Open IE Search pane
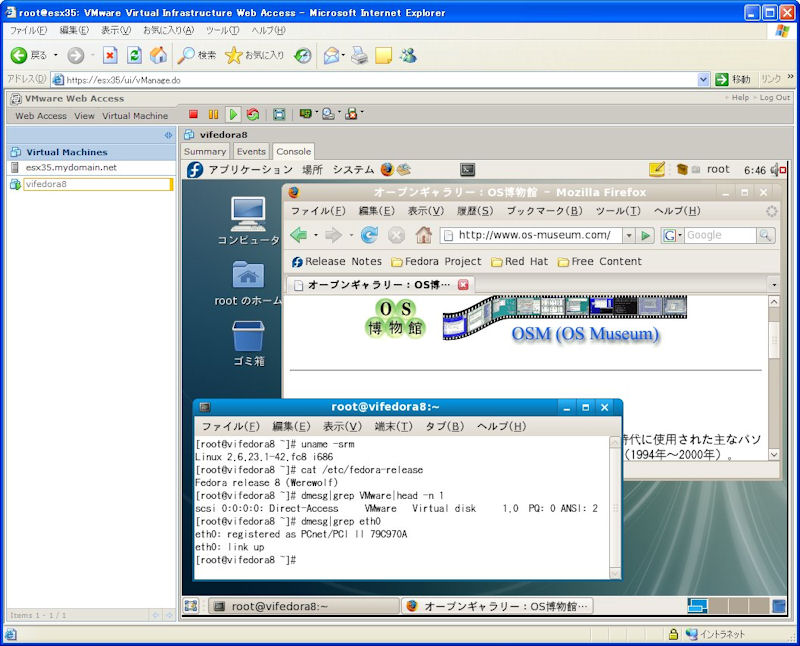This screenshot has height=646, width=800. (197, 55)
